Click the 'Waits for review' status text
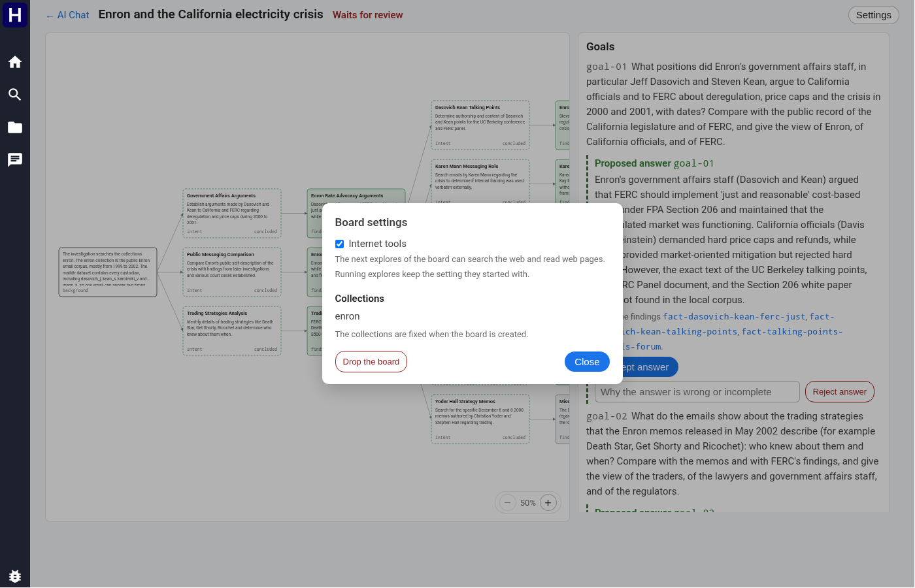Viewport: 915px width, 588px height. [367, 15]
